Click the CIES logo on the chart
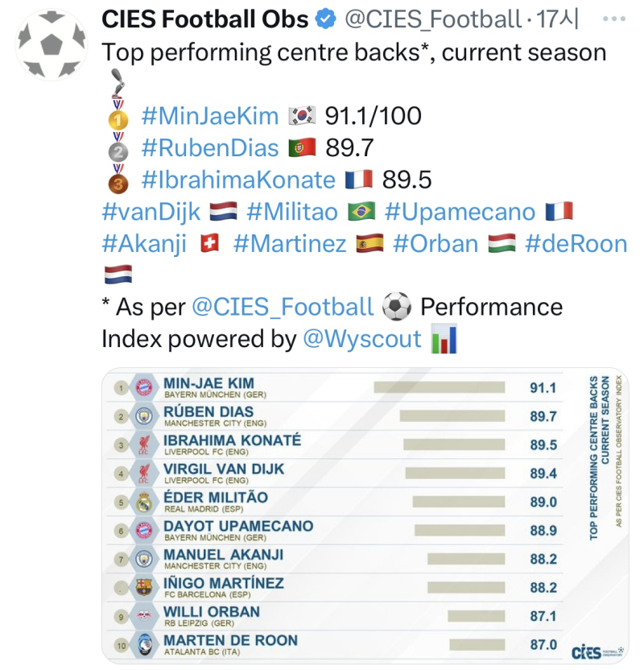This screenshot has width=644, height=670. click(x=597, y=652)
